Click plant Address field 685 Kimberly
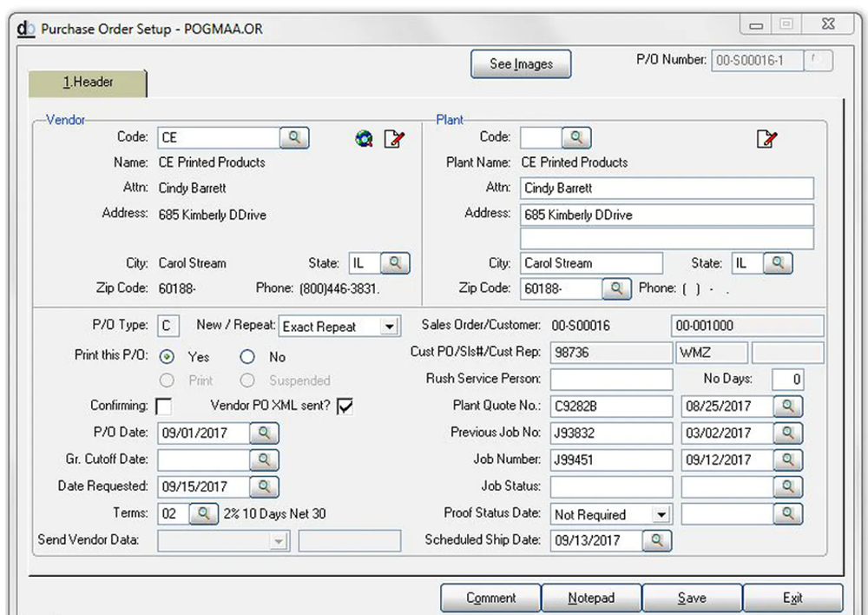This screenshot has height=615, width=868. click(x=667, y=215)
